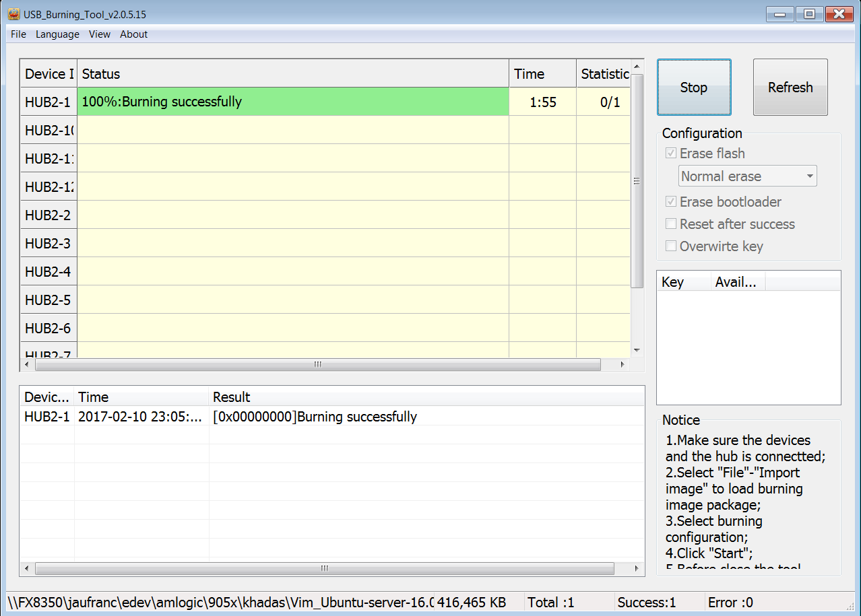
Task: Enable Reset after success checkbox
Action: (671, 224)
